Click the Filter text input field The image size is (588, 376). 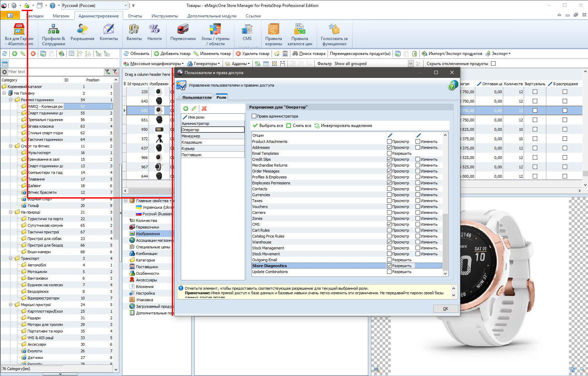[56, 72]
